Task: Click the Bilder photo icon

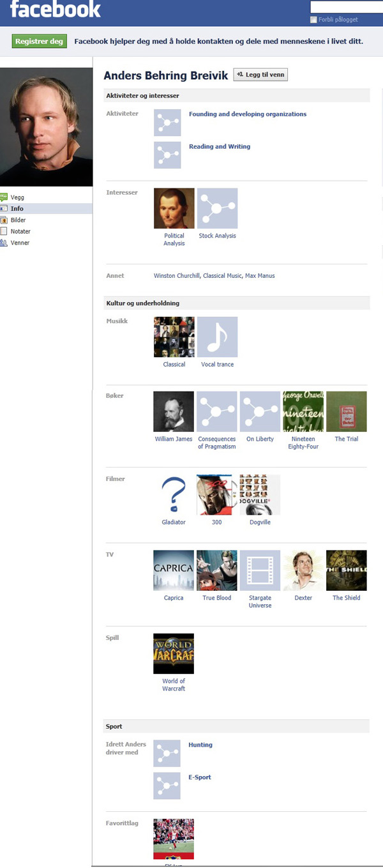Action: point(4,220)
